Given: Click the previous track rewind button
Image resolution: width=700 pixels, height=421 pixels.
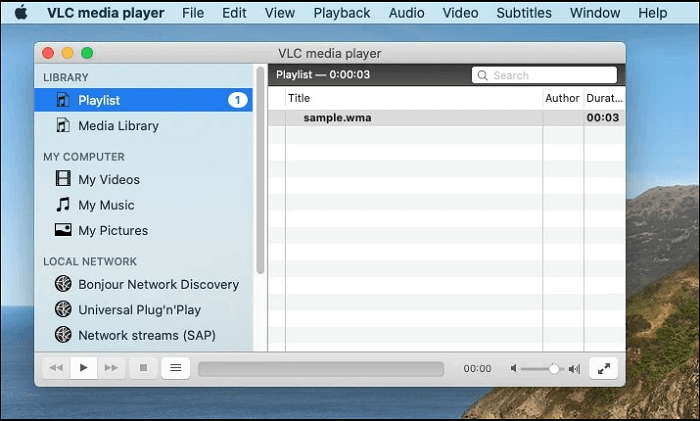Looking at the screenshot, I should pyautogui.click(x=56, y=368).
